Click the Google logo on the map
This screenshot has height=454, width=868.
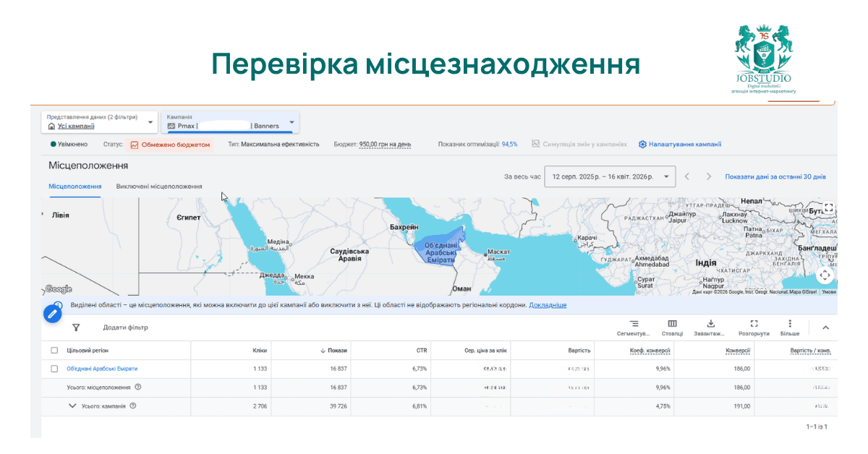(59, 288)
